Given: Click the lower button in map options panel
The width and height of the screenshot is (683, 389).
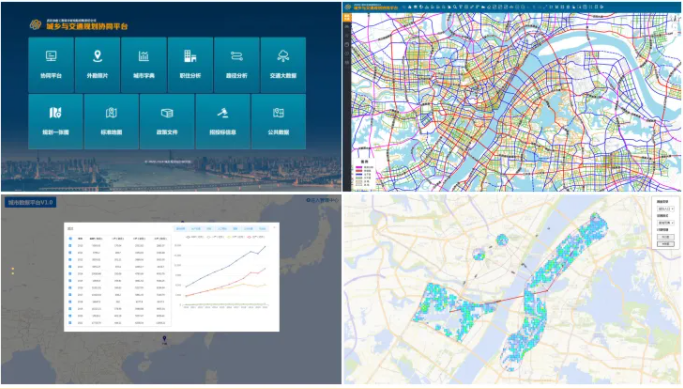Looking at the screenshot, I should (665, 244).
